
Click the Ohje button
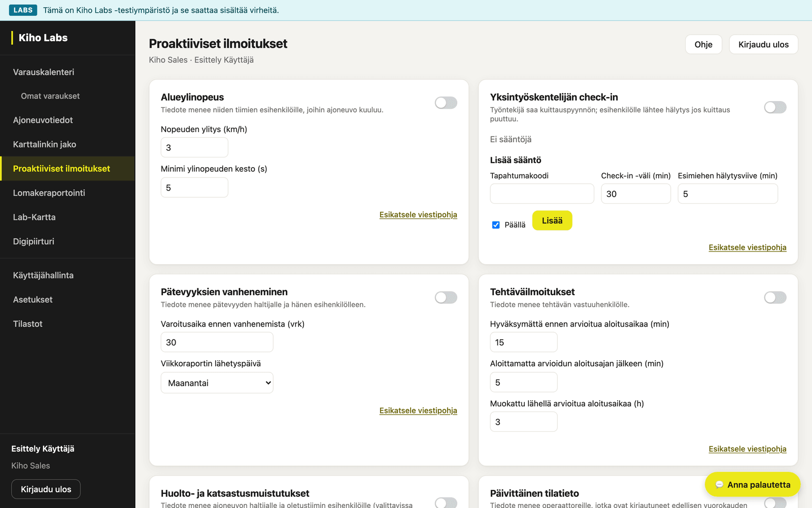703,44
